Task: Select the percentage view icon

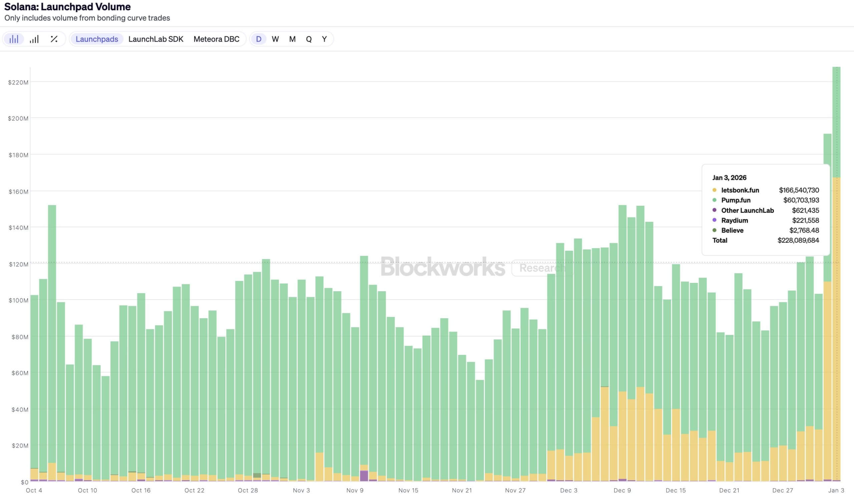Action: coord(54,39)
